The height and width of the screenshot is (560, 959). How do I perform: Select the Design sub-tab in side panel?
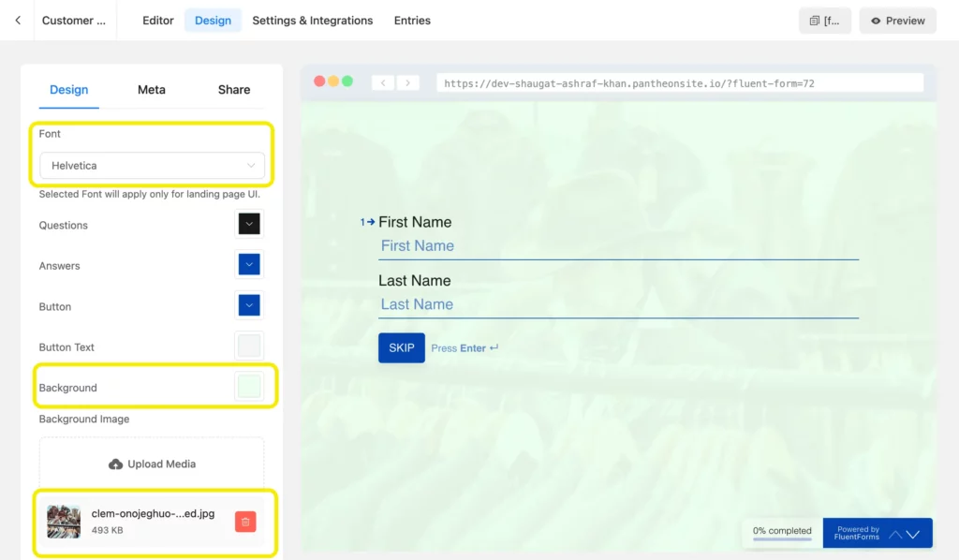click(x=68, y=90)
